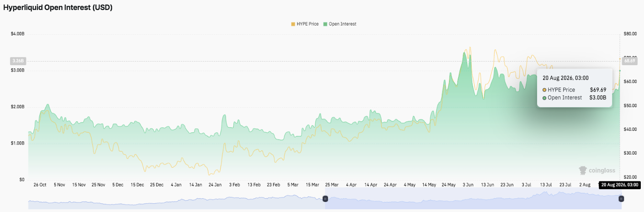Click the 15 Dec date tick
This screenshot has height=212, width=644.
click(137, 185)
